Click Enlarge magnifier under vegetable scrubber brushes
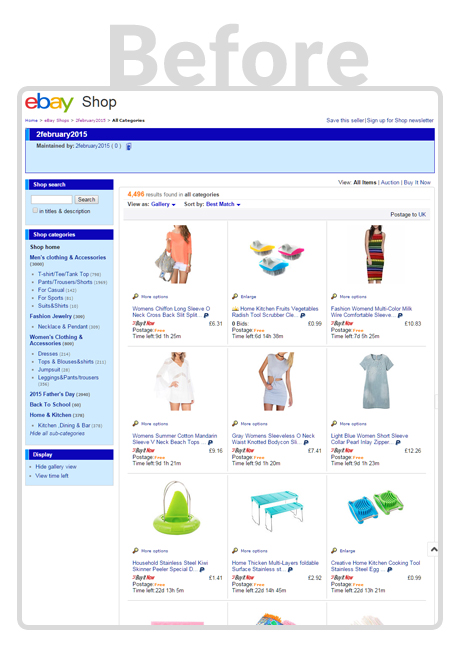The width and height of the screenshot is (463, 651). pyautogui.click(x=235, y=296)
